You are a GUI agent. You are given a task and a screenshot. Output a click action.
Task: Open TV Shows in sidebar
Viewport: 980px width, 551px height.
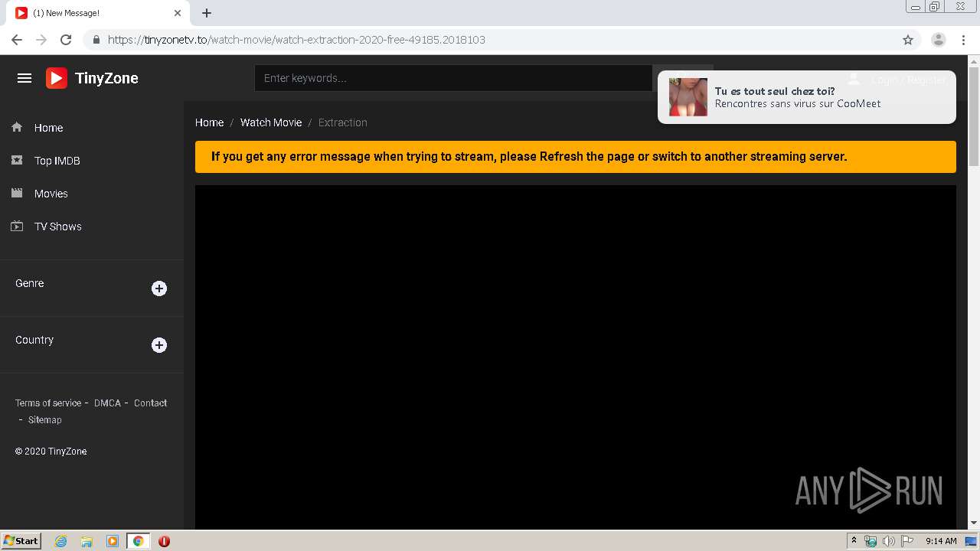(58, 227)
